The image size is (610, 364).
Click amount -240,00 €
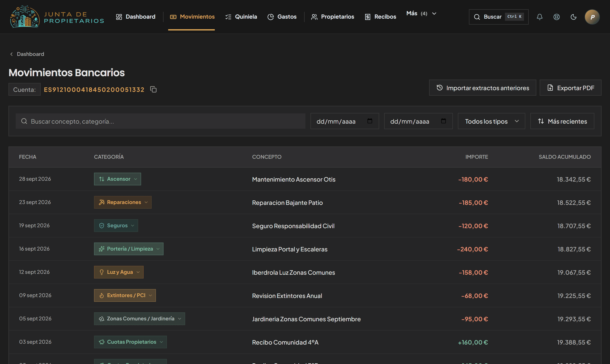click(x=472, y=249)
